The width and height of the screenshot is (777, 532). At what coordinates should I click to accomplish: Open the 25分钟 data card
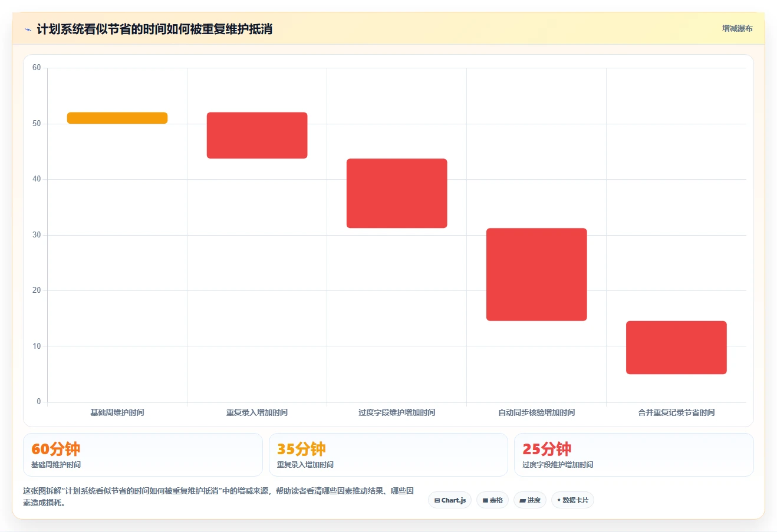click(x=634, y=455)
